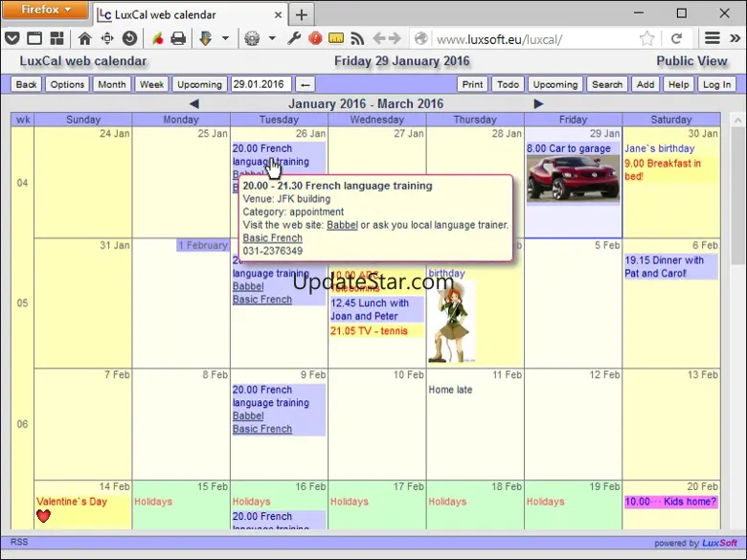The image size is (747, 560).
Task: Open the gear icon dropdown arrow
Action: point(272,38)
